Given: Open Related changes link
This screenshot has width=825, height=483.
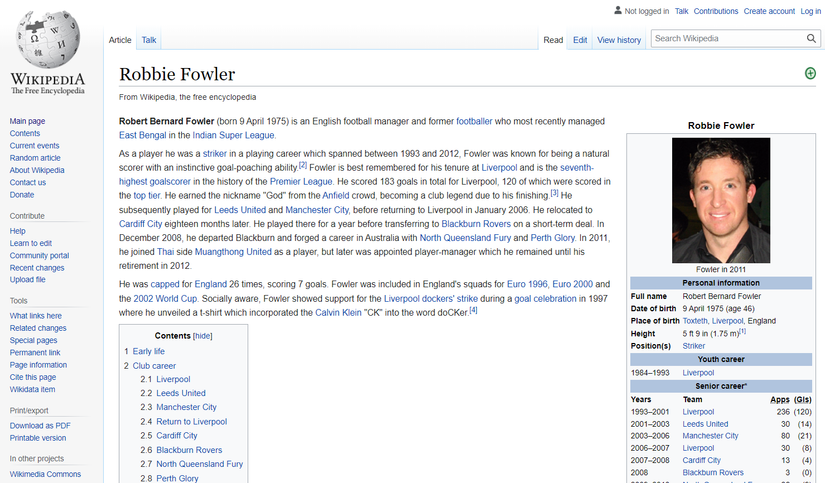Looking at the screenshot, I should tap(38, 328).
